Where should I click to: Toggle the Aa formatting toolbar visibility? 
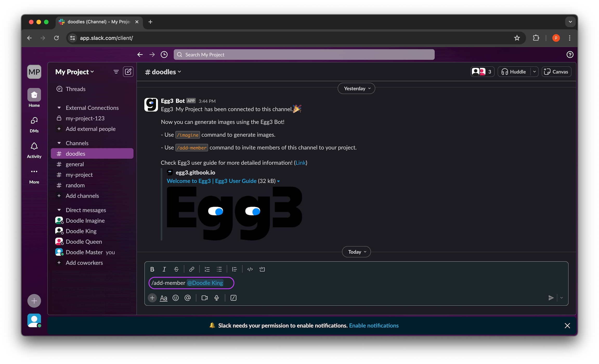[x=164, y=298]
